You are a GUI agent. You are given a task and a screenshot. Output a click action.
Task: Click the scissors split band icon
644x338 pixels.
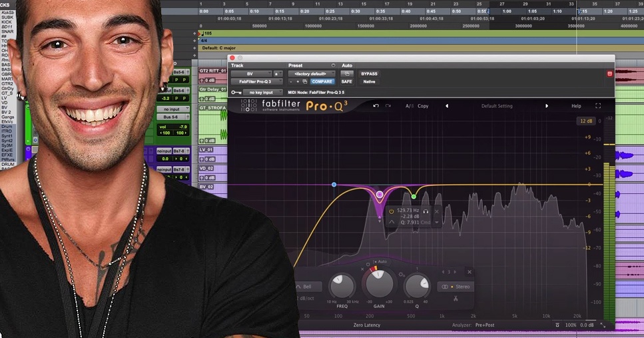coord(456,298)
